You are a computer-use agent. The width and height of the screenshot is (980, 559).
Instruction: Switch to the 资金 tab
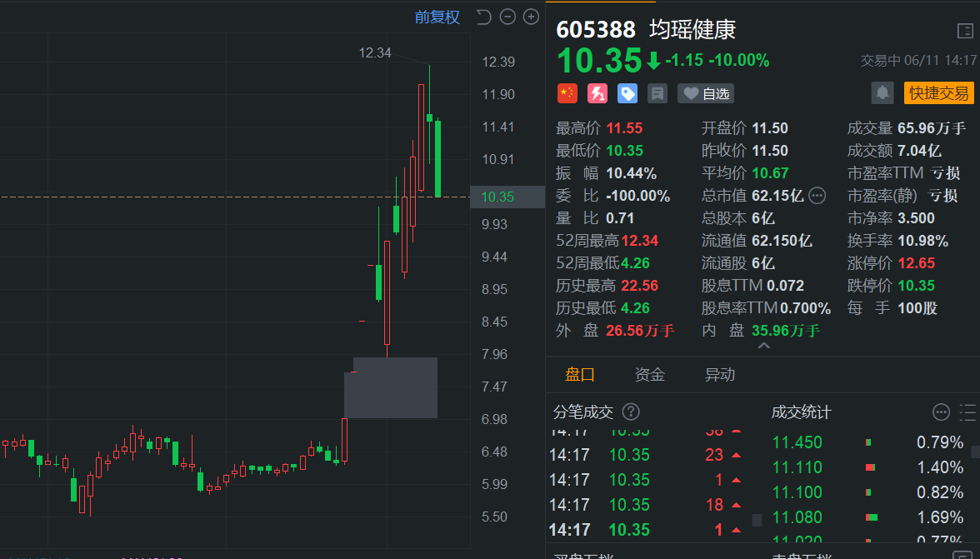click(650, 374)
